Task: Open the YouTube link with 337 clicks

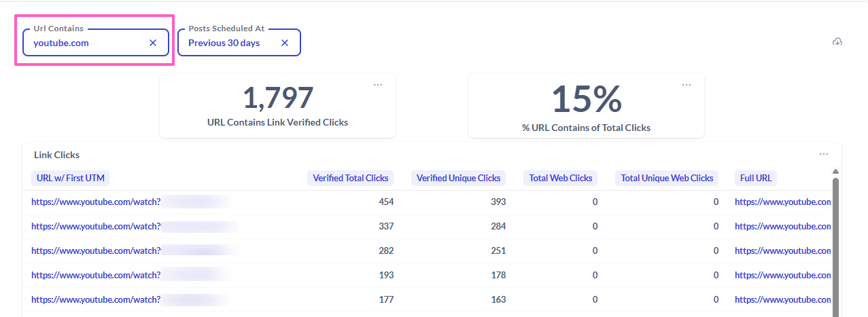Action: [96, 226]
